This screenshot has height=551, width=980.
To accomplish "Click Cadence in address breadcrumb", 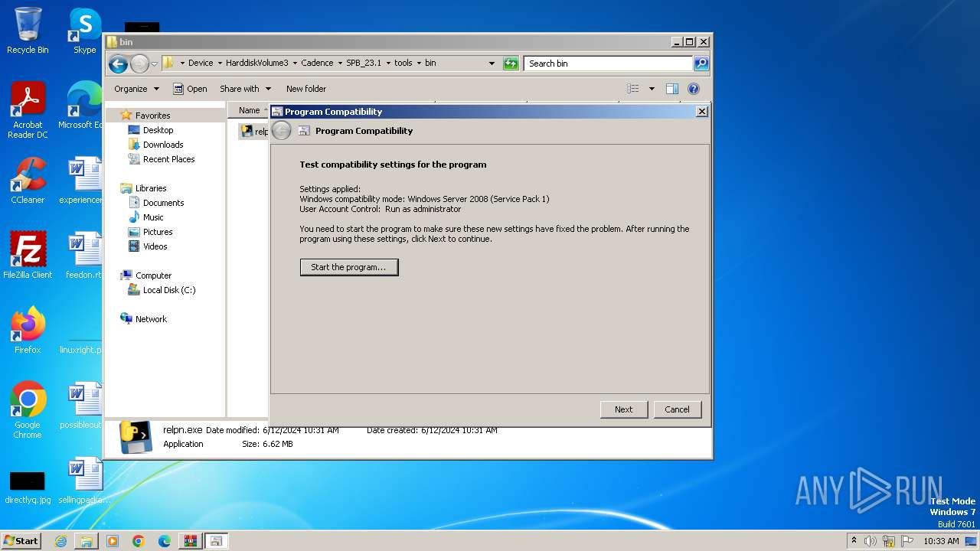I will [x=317, y=64].
